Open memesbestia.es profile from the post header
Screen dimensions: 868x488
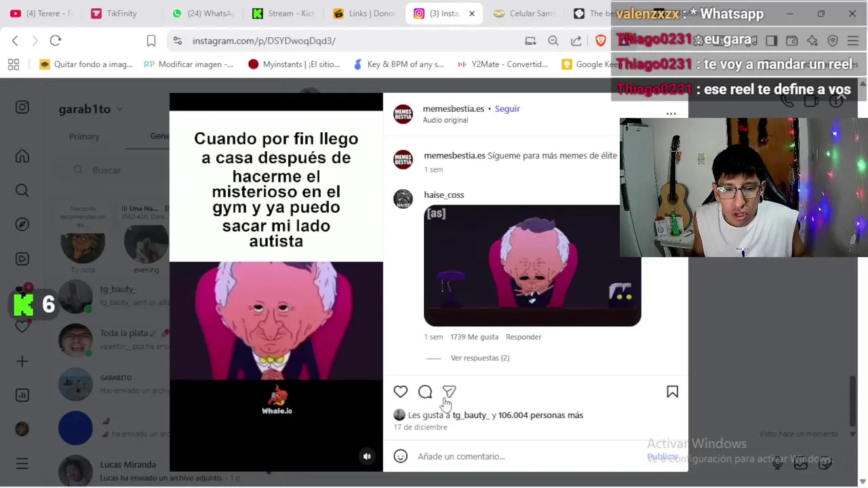click(453, 108)
